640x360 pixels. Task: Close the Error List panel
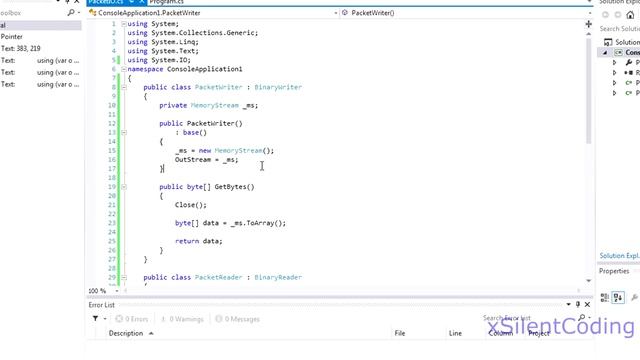[587, 304]
